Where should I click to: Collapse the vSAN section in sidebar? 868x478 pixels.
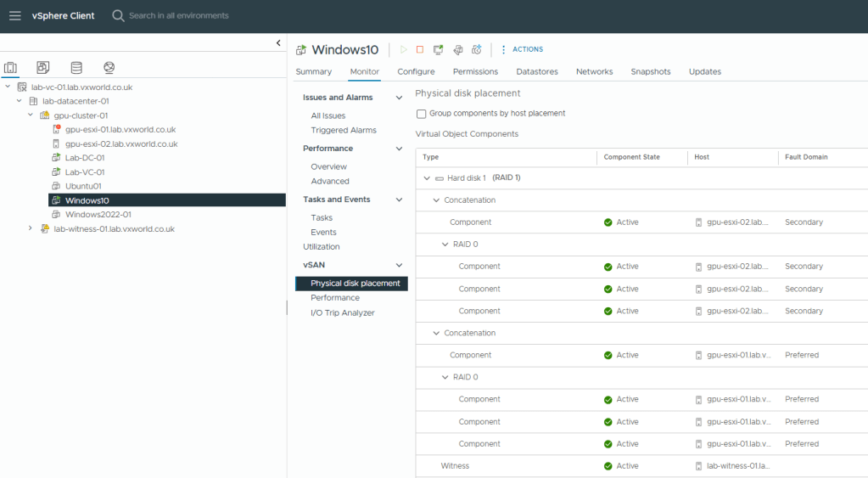tap(399, 265)
